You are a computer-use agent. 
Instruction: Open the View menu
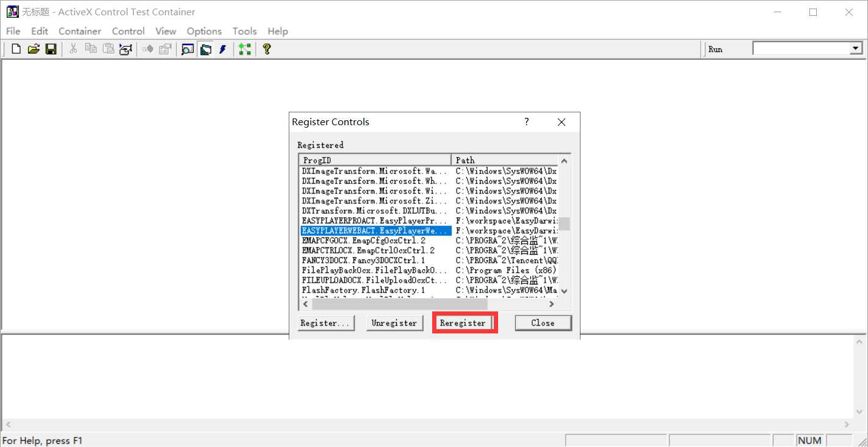click(165, 31)
